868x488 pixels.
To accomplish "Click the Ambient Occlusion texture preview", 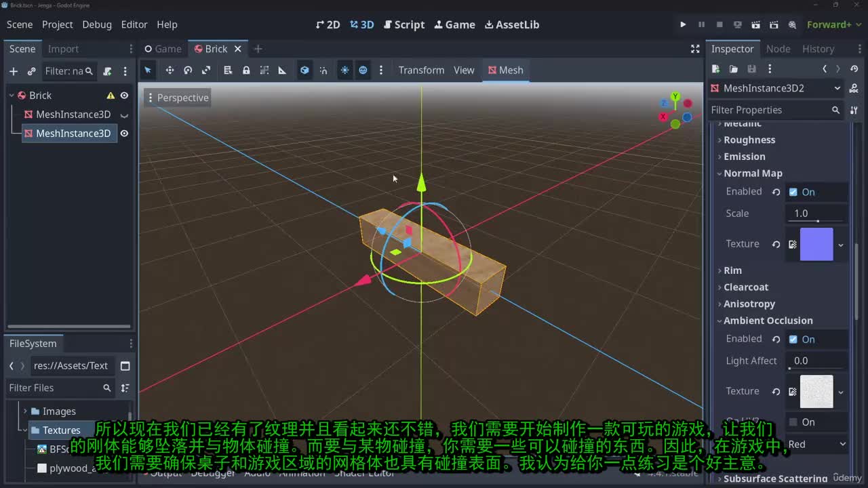I will (816, 392).
